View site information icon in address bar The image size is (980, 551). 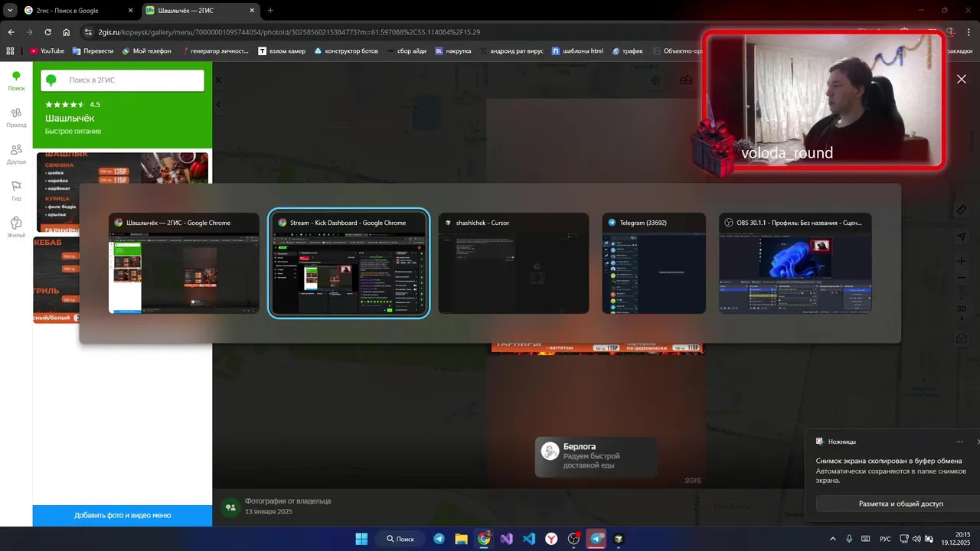88,32
